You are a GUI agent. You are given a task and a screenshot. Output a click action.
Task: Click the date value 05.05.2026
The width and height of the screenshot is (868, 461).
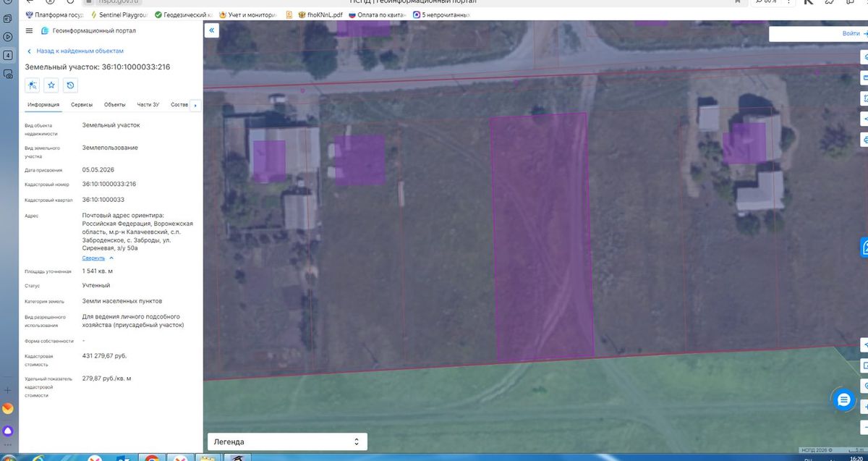point(98,169)
